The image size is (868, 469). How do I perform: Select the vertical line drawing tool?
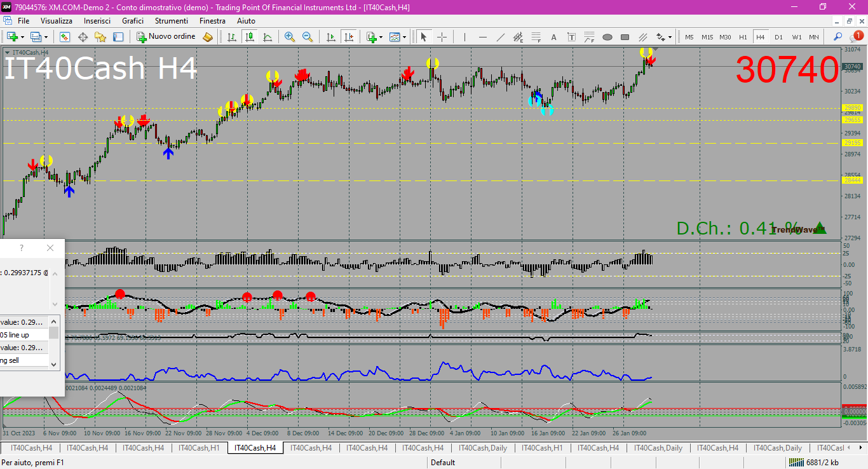pos(465,37)
